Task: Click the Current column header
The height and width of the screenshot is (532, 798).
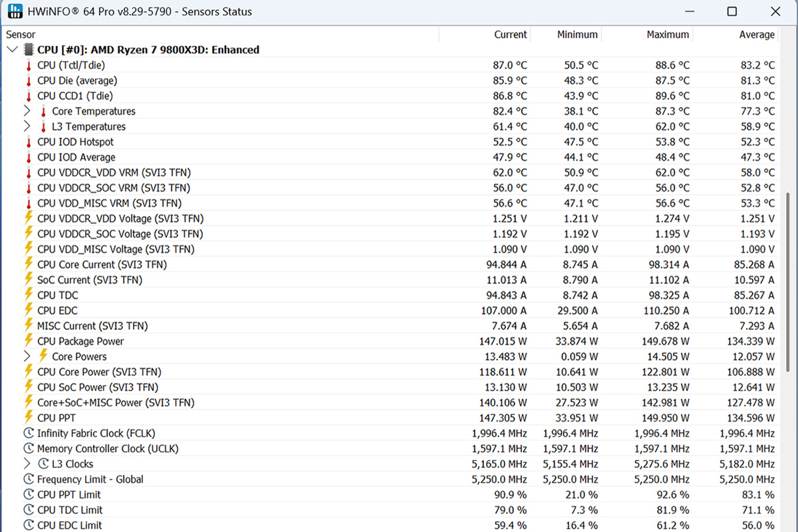Action: point(510,35)
